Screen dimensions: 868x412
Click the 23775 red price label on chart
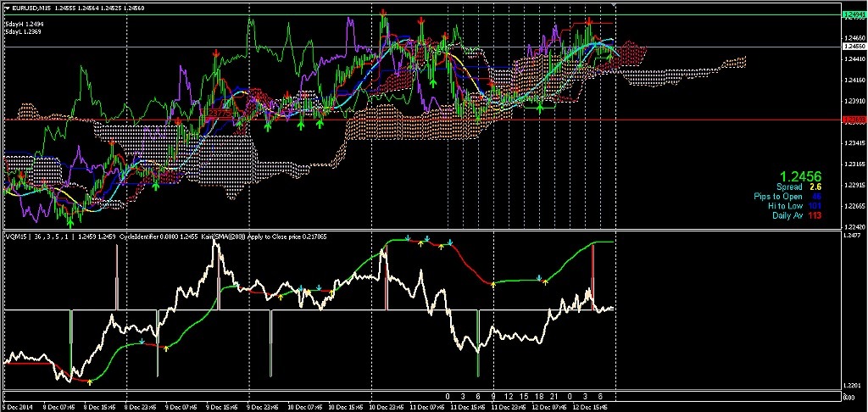[220, 113]
